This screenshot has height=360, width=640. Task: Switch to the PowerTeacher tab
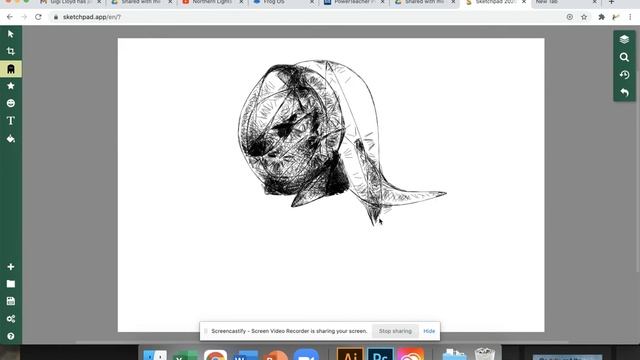(353, 2)
